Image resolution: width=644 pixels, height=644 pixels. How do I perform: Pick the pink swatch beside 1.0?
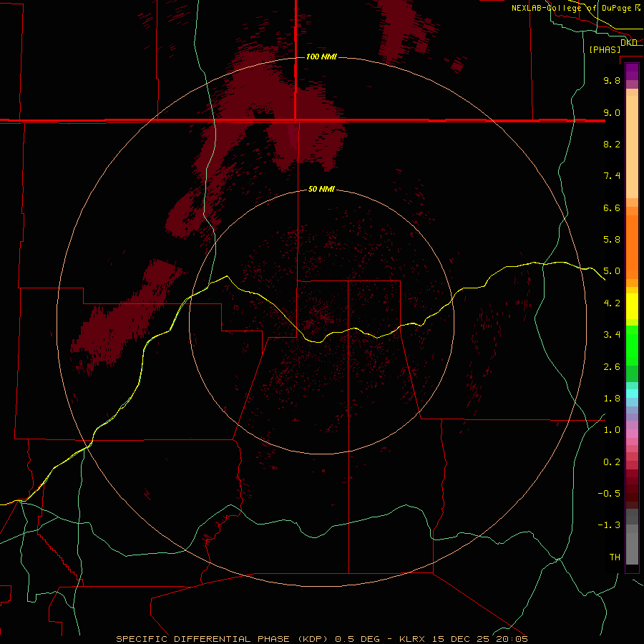(x=632, y=434)
